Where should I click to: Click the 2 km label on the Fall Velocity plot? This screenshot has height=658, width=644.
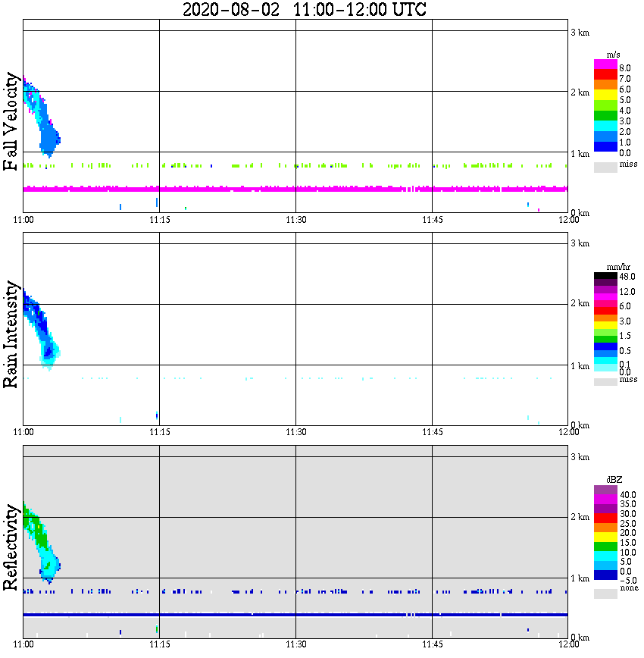(x=580, y=92)
